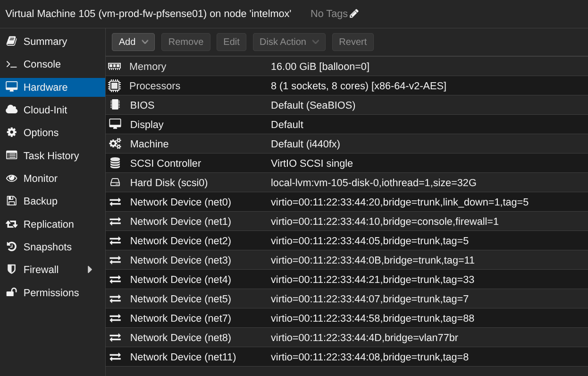Expand the Firewall submenu arrow
588x376 pixels.
tap(90, 270)
